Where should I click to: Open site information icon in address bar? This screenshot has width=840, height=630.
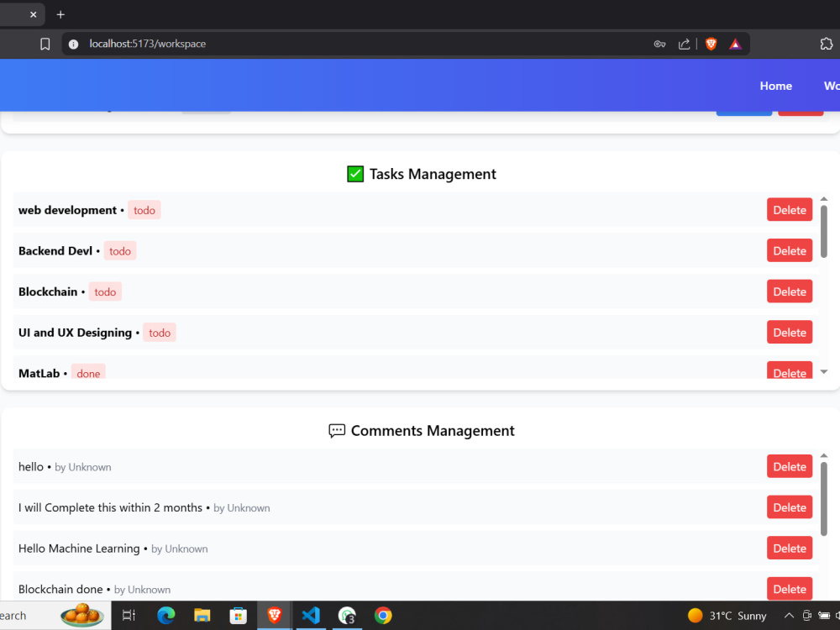pos(73,44)
